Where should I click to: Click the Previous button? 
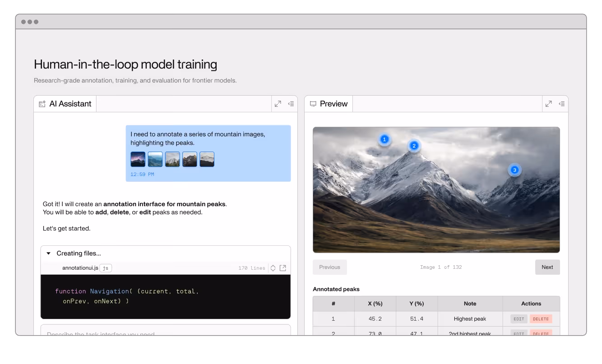(329, 267)
